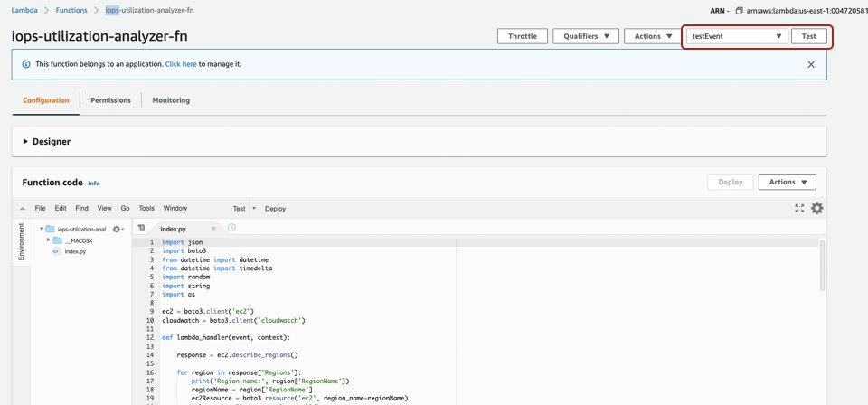Copy the function ARN icon
This screenshot has width=868, height=405.
[x=739, y=11]
